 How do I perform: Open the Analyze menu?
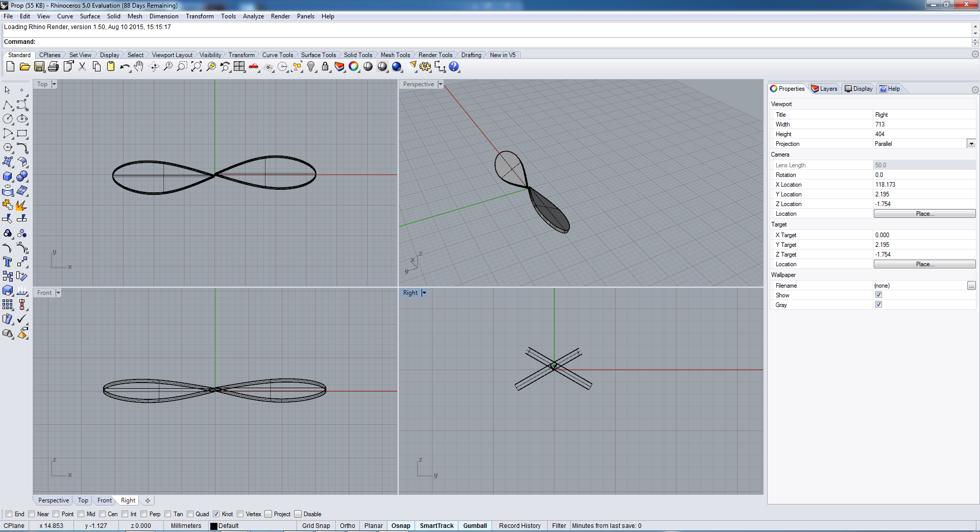pyautogui.click(x=253, y=16)
